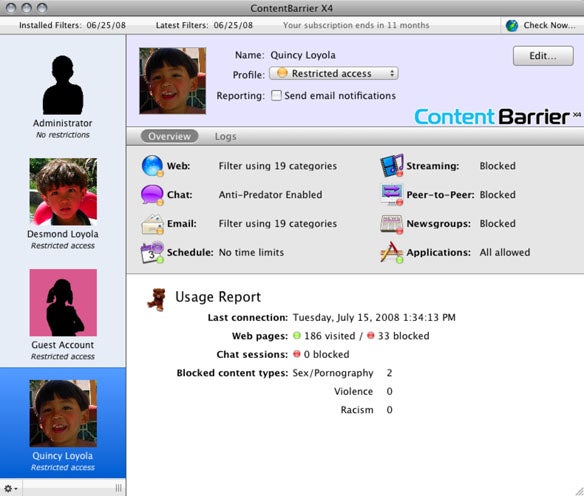Switch to the Logs tab

pos(225,136)
